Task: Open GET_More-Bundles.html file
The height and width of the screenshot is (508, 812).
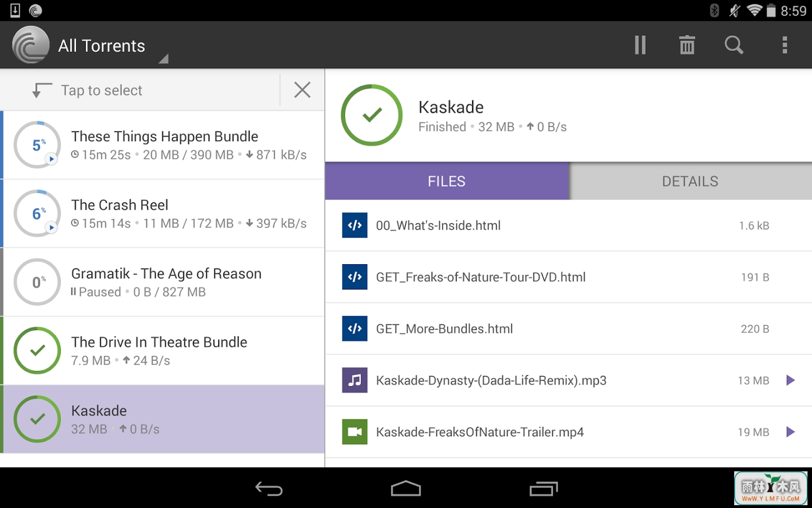Action: click(x=568, y=329)
